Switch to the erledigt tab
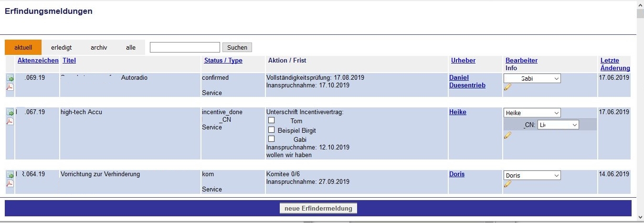The height and width of the screenshot is (223, 644). pos(61,47)
